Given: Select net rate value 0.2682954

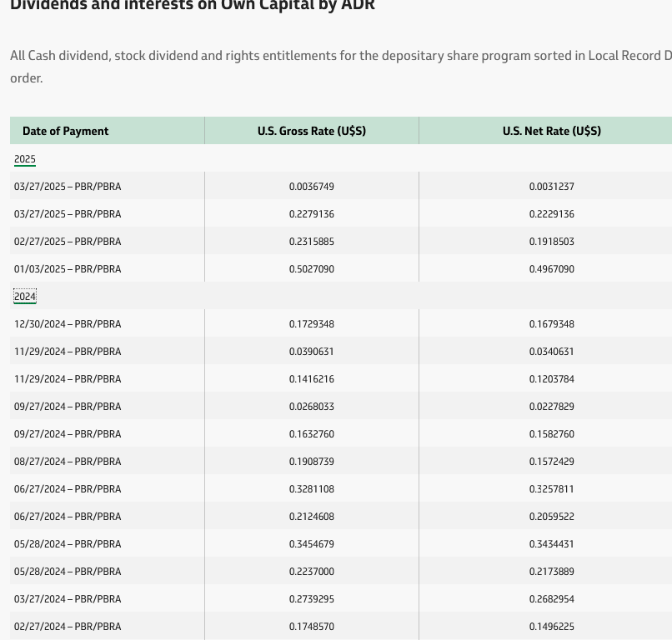Looking at the screenshot, I should [552, 598].
